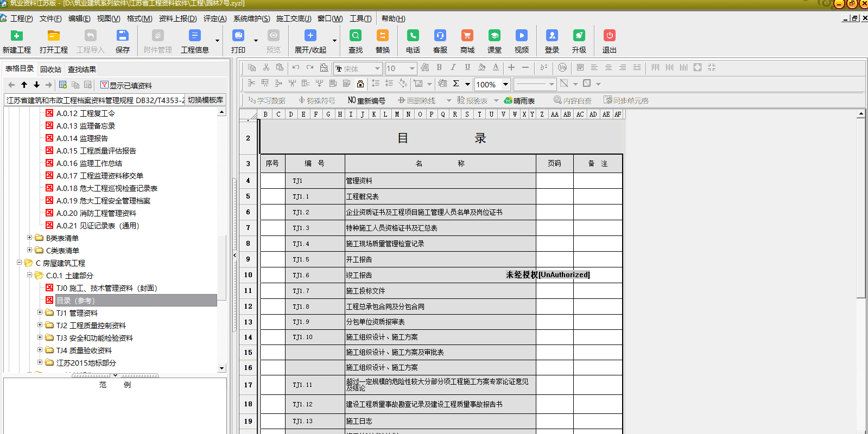Toggle bold formatting in table toolbar

(x=439, y=67)
